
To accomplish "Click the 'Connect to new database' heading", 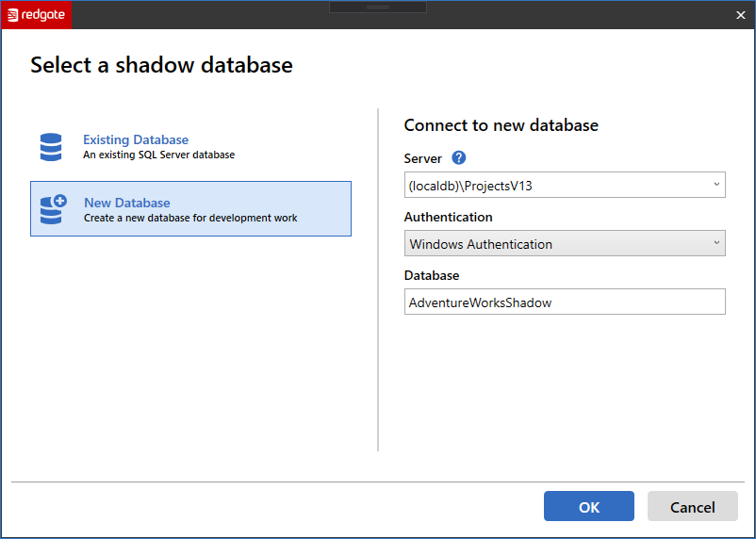I will point(501,125).
